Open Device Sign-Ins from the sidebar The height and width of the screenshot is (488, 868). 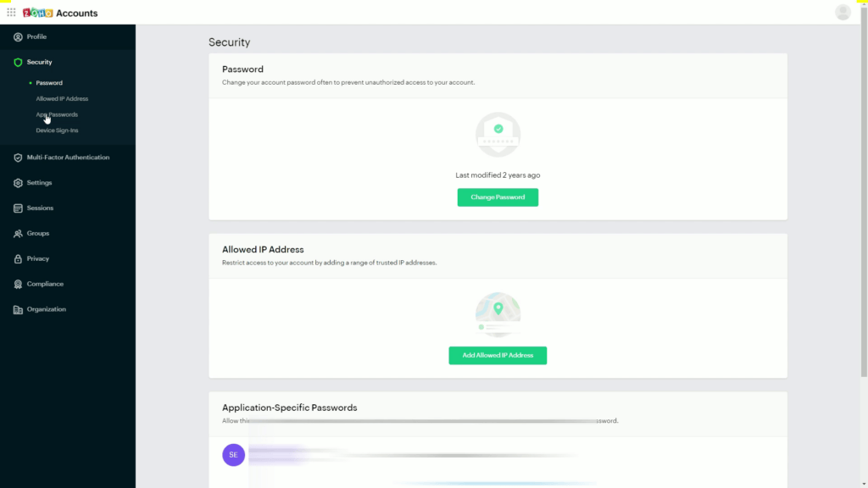click(58, 130)
